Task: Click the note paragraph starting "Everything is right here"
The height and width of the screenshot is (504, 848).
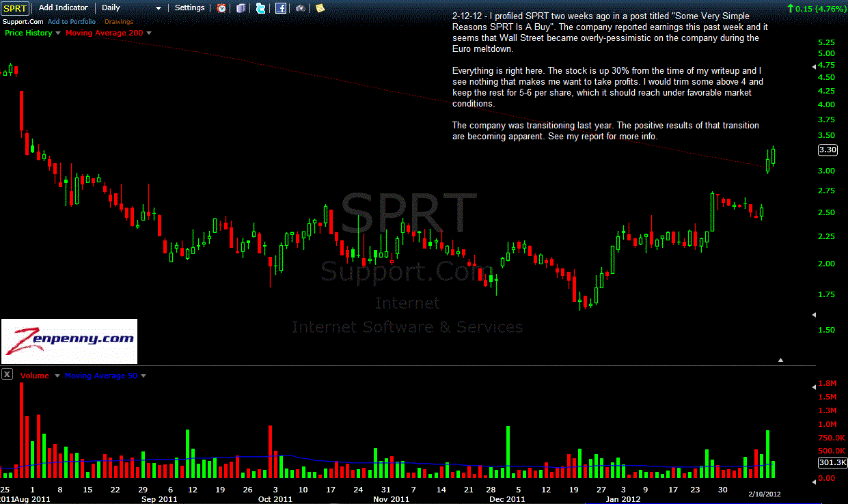Action: coord(608,87)
